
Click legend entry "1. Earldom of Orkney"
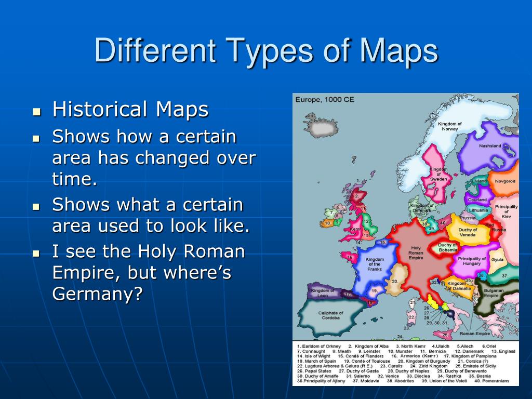tap(319, 346)
